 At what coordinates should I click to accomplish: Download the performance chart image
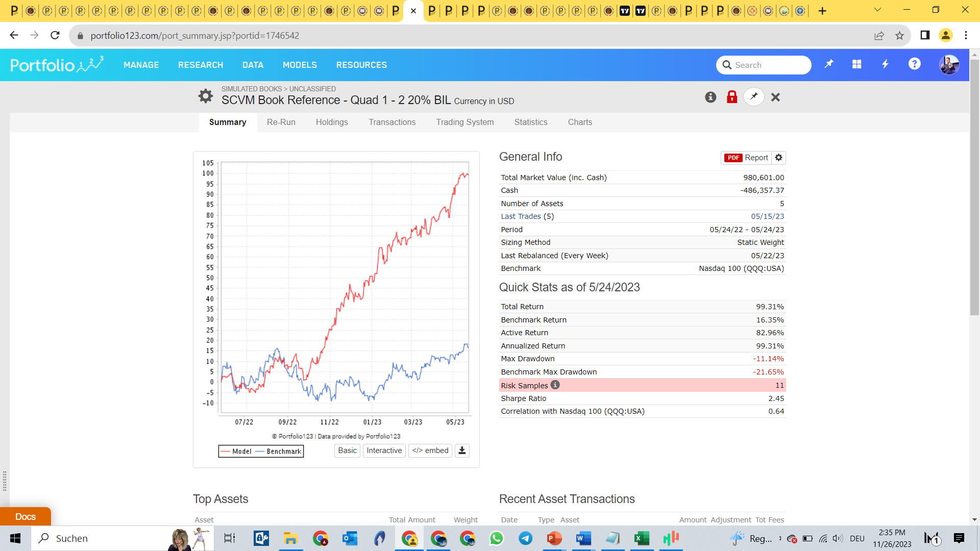click(x=462, y=450)
